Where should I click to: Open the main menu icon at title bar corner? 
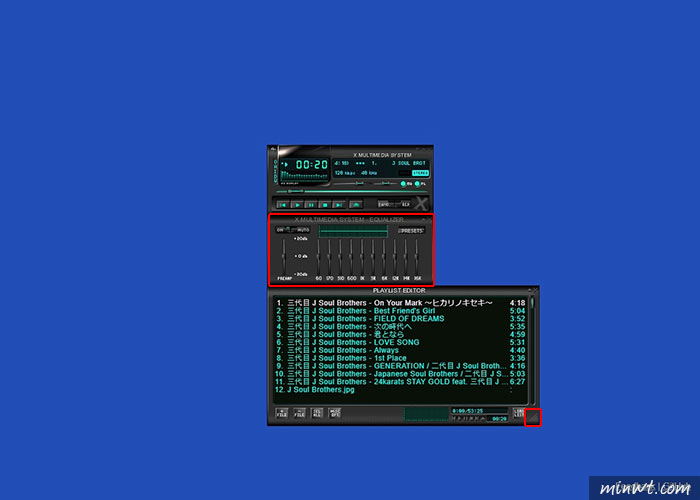click(x=272, y=149)
